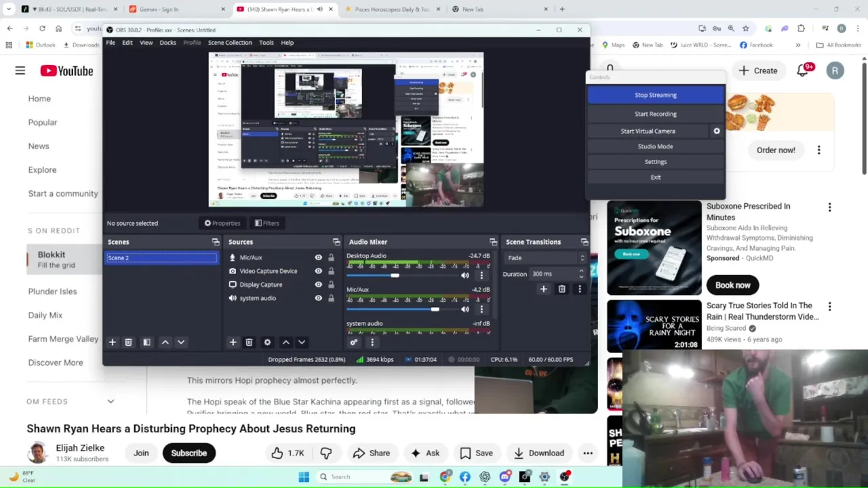Reload the page in Chrome
Image resolution: width=868 pixels, height=488 pixels.
(42, 28)
